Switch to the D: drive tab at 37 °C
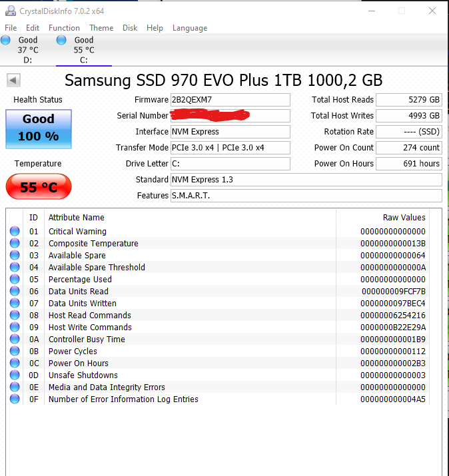Viewport: 449px width, 476px height. pos(28,50)
